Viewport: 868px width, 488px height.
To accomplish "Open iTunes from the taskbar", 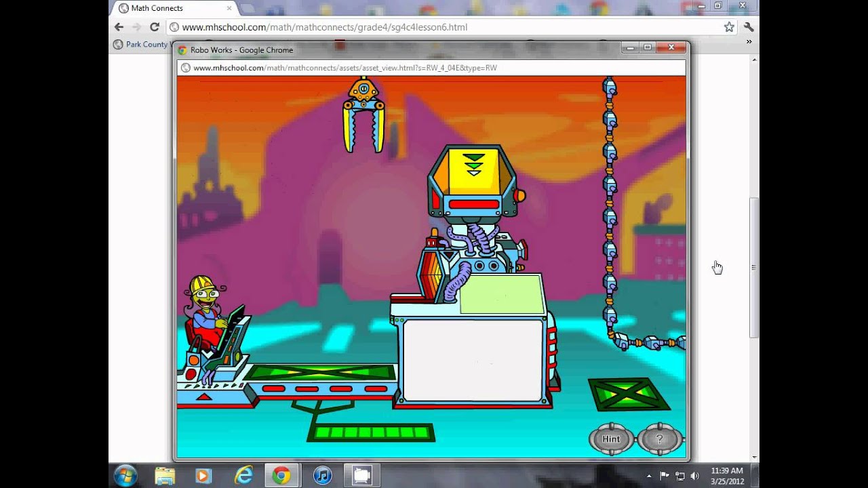I will coord(321,476).
